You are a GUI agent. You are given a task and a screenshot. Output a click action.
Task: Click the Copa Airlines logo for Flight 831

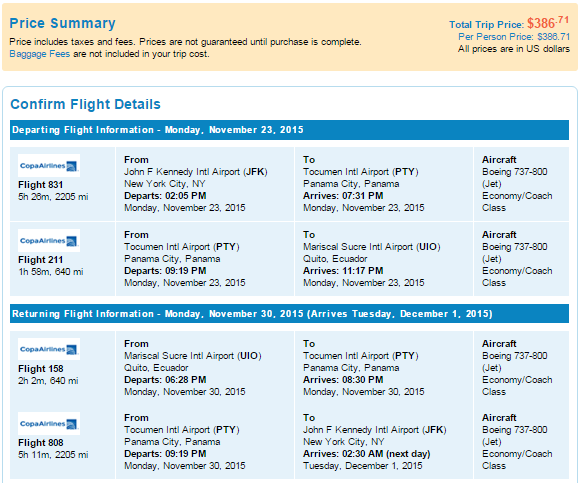point(49,165)
